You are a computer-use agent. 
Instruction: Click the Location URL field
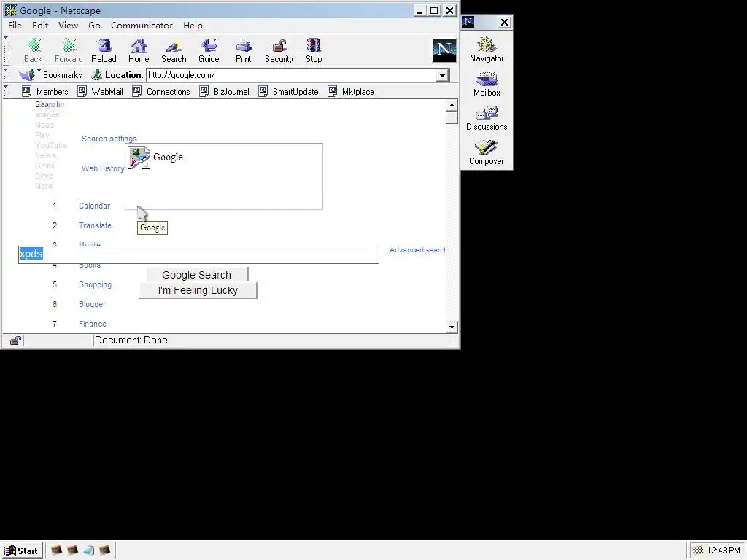pos(291,75)
